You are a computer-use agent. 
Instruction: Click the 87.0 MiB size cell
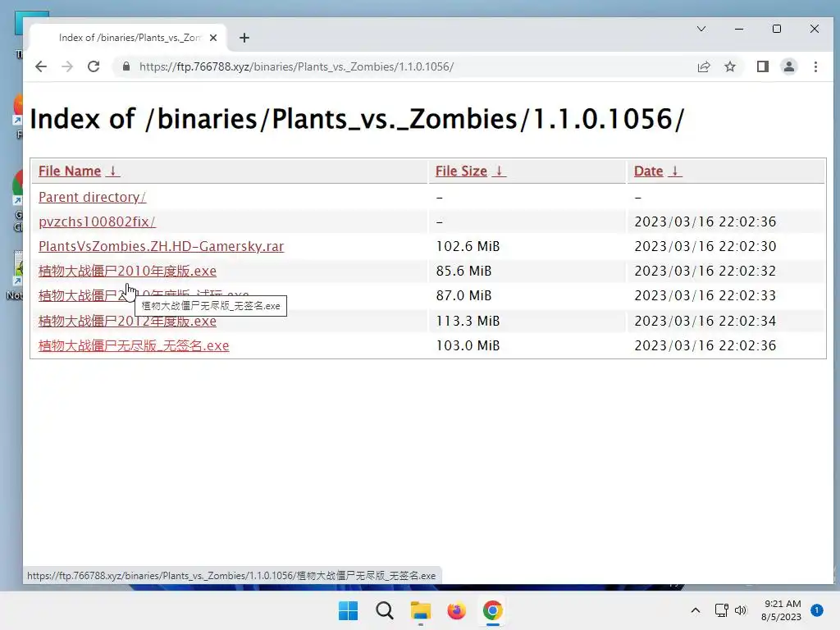click(463, 295)
